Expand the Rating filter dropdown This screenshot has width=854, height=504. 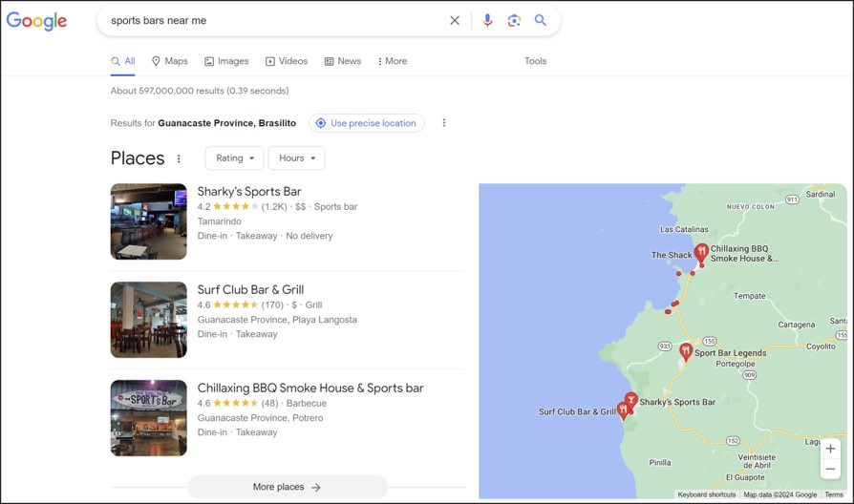(234, 158)
